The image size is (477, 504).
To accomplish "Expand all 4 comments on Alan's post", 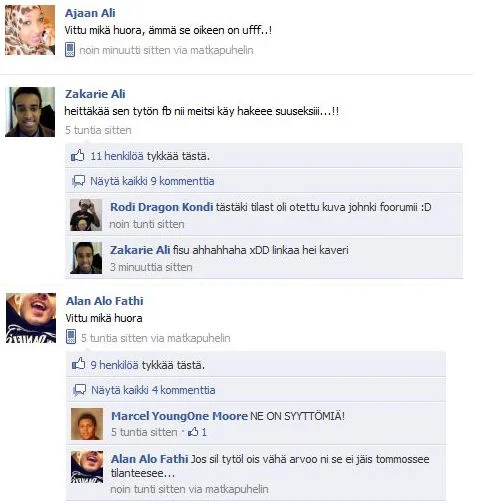I will pyautogui.click(x=153, y=390).
